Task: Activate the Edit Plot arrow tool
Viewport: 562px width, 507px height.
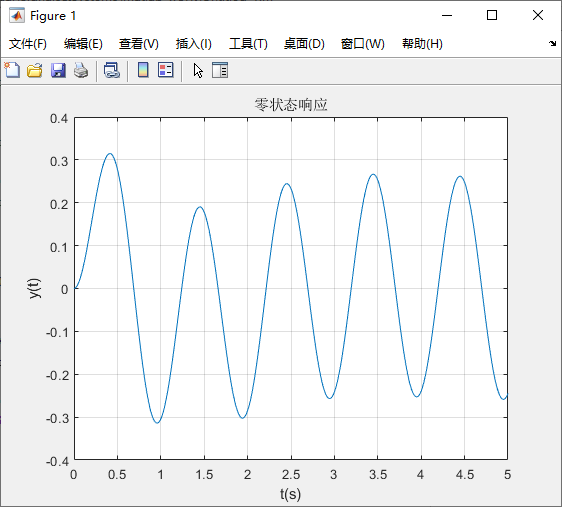Action: pos(198,70)
